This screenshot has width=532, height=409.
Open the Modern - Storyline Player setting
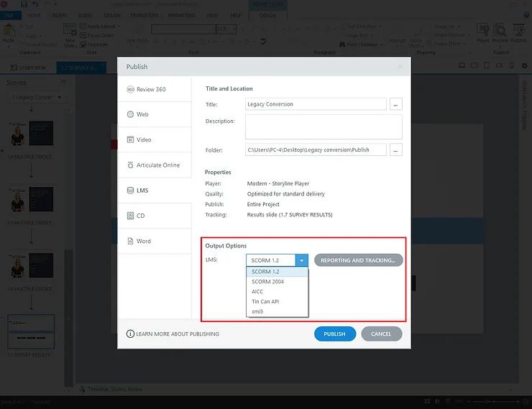(x=278, y=183)
